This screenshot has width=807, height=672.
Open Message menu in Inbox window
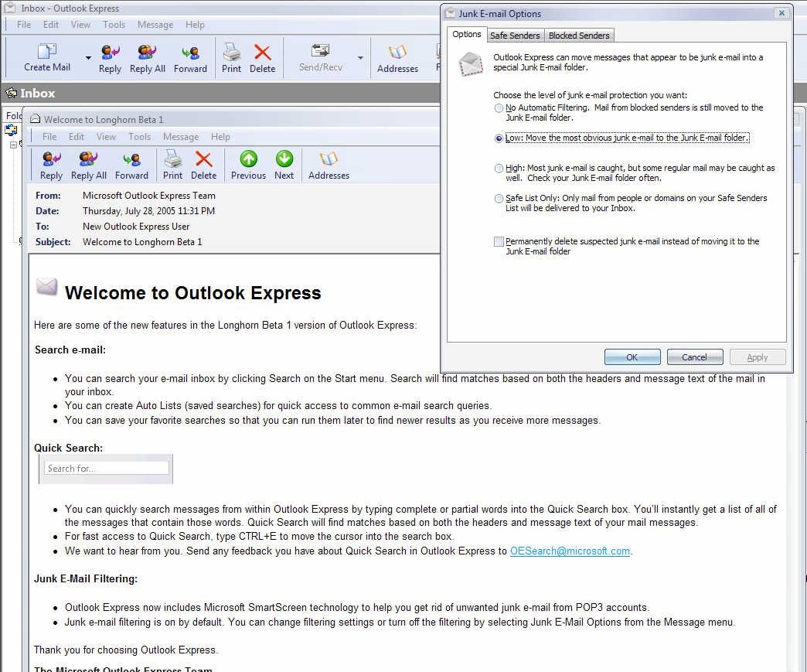point(155,24)
